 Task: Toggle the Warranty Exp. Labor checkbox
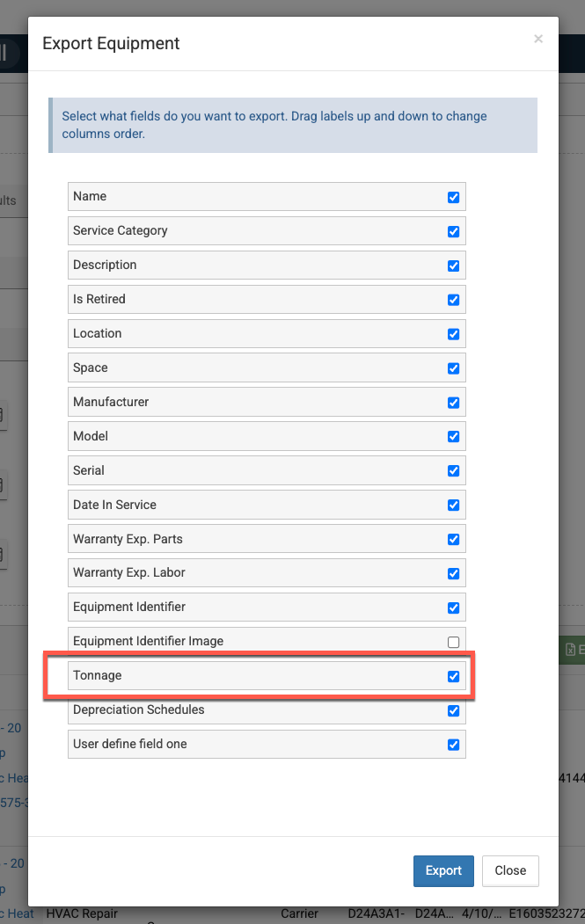453,574
